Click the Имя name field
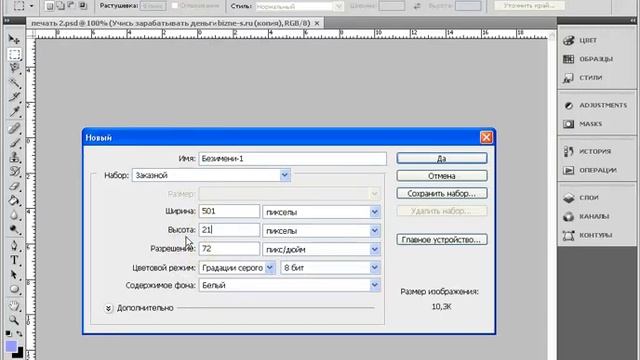The width and height of the screenshot is (640, 360). click(x=292, y=158)
